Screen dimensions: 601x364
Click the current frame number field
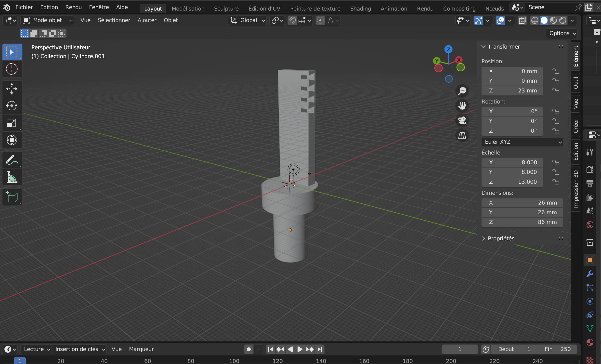[459, 349]
